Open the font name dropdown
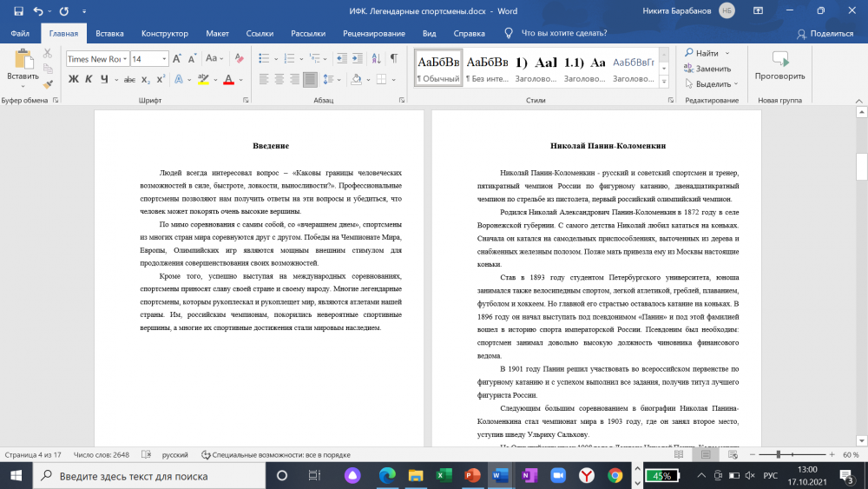This screenshot has width=868, height=489. pos(125,59)
